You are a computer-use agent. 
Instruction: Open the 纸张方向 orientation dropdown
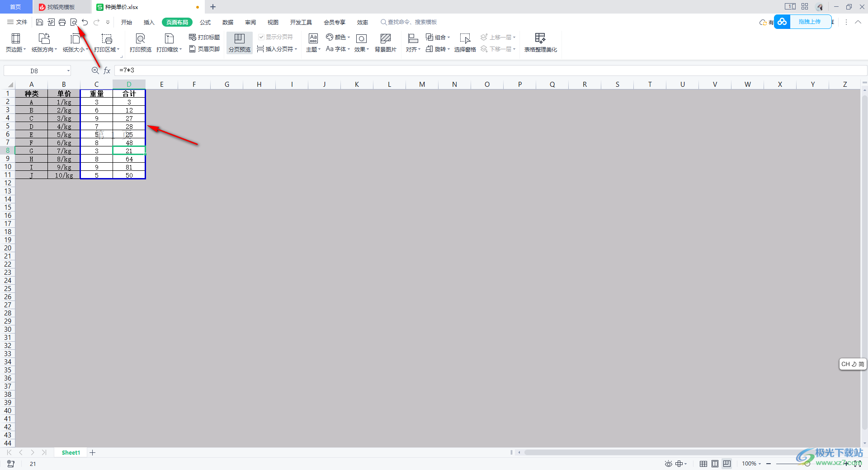pos(44,43)
